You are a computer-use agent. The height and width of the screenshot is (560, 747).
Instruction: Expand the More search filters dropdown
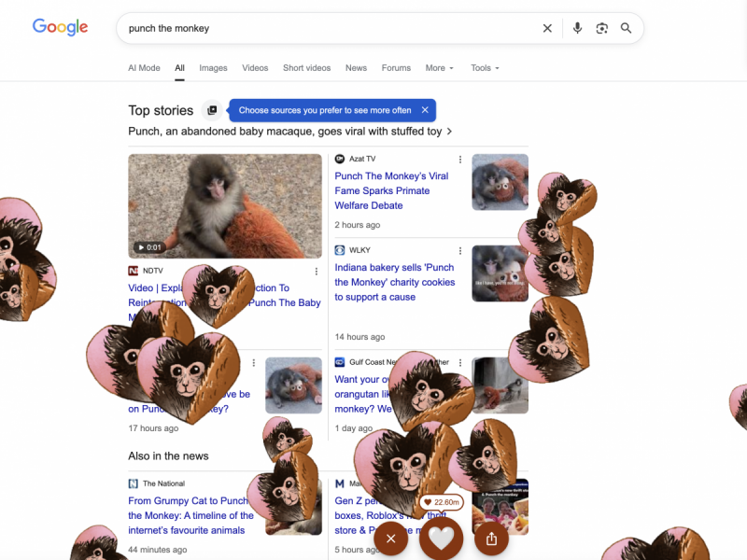(439, 68)
